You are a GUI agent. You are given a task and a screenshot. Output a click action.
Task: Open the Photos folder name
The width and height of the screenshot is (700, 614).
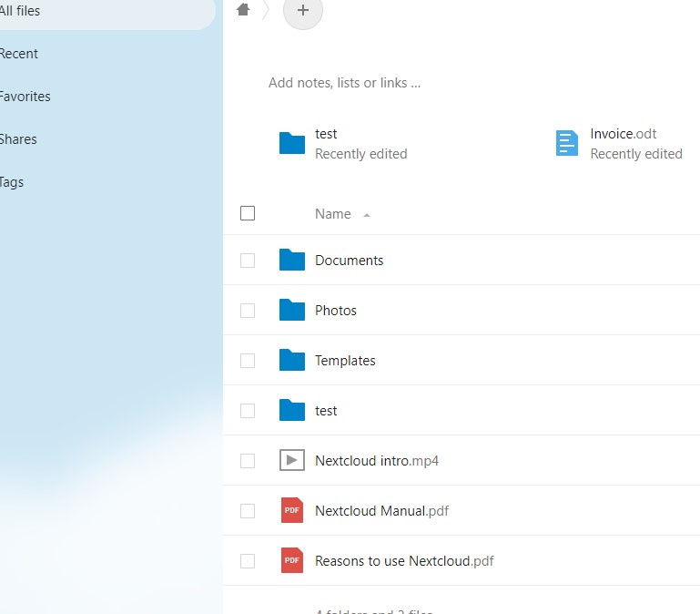pyautogui.click(x=336, y=310)
